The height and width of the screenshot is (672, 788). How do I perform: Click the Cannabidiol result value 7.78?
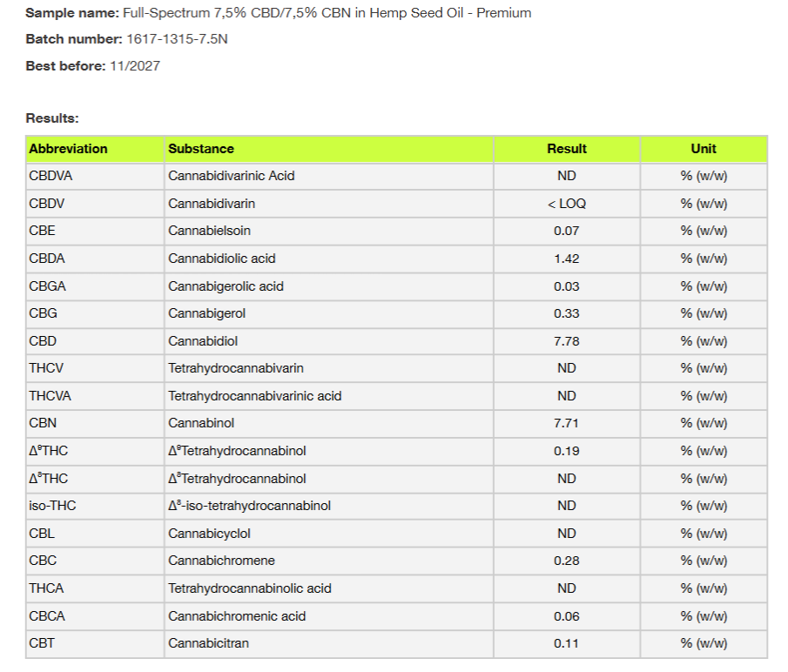pos(567,341)
